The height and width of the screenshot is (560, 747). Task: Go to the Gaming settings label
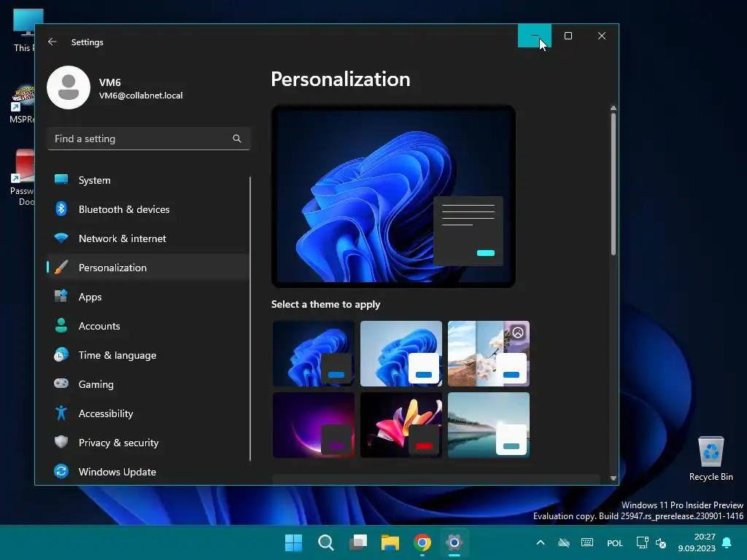click(x=96, y=385)
